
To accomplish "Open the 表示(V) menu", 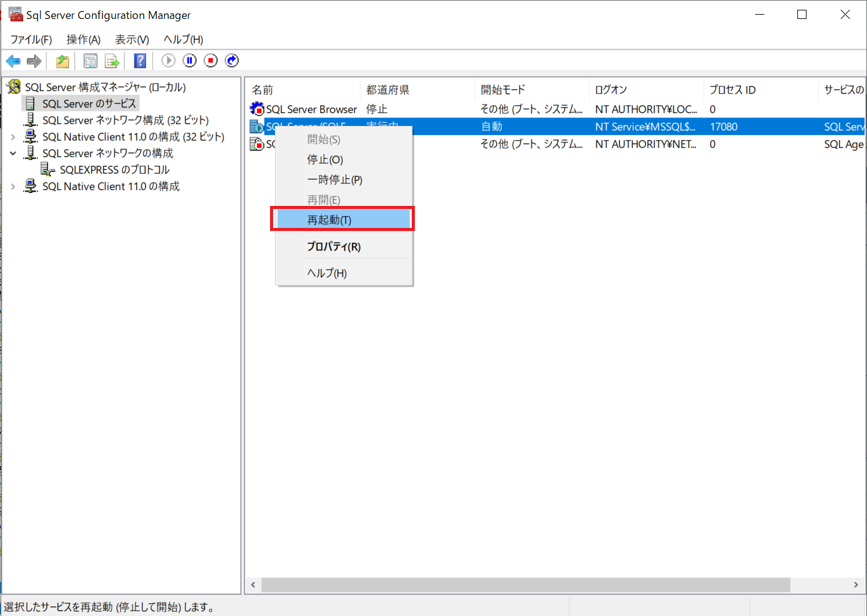I will click(x=132, y=40).
